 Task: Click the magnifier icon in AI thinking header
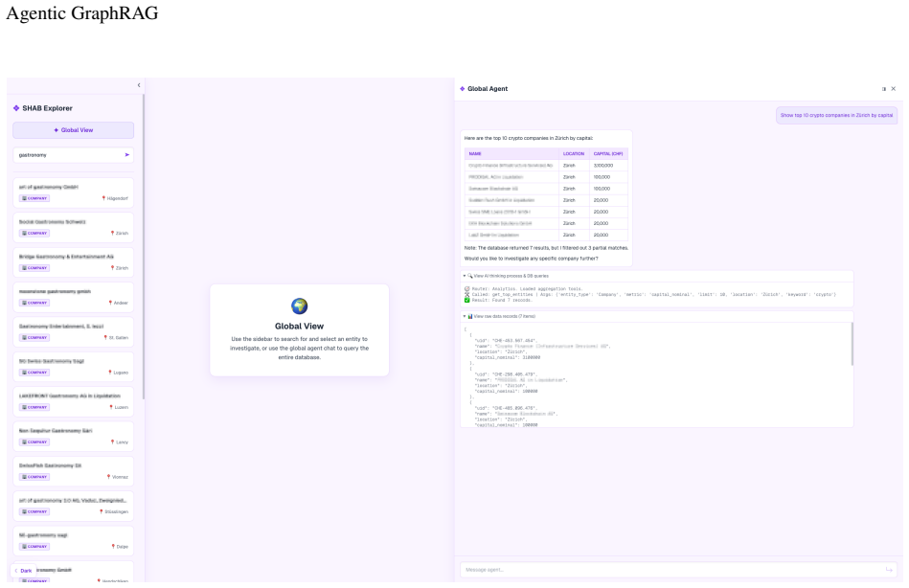click(470, 276)
